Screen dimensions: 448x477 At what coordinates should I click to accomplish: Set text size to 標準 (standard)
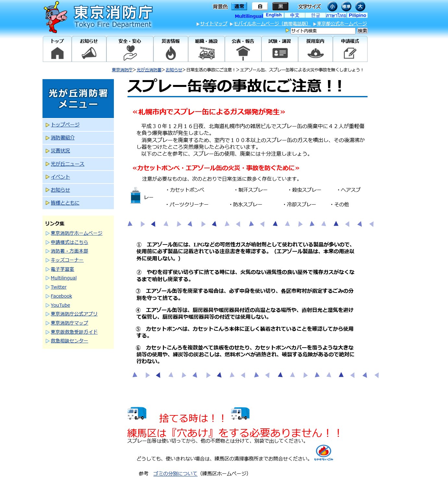(346, 6)
